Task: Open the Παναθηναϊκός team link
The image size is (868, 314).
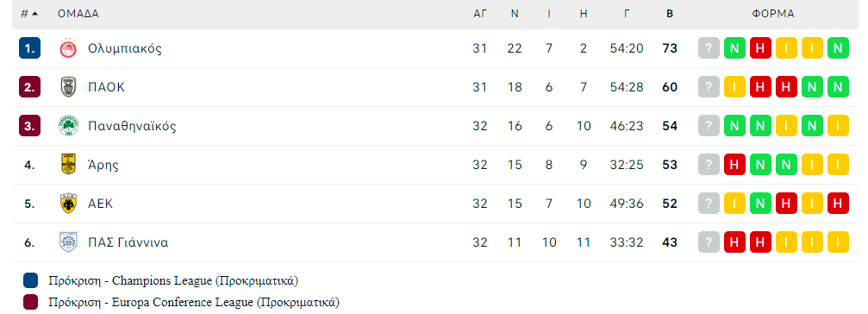Action: (x=132, y=126)
